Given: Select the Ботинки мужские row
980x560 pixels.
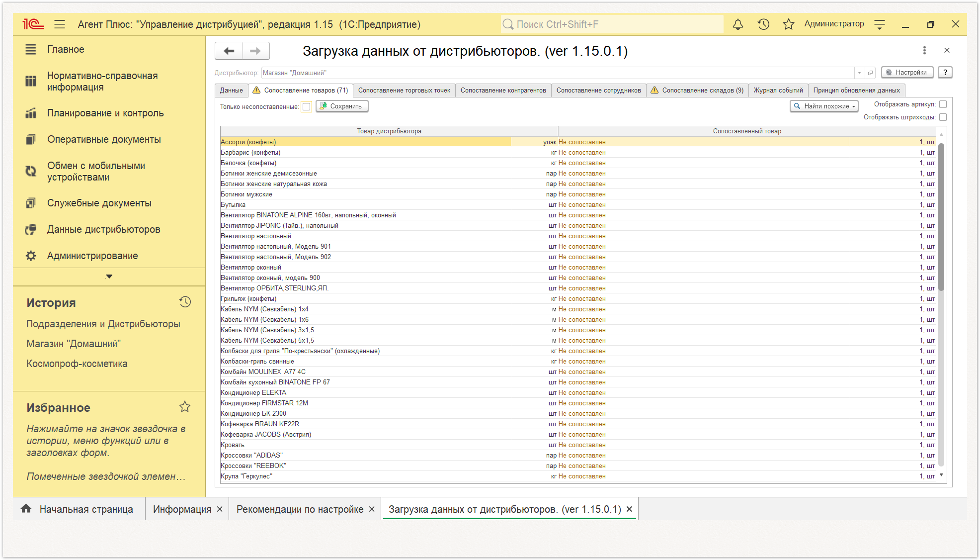Looking at the screenshot, I should (578, 194).
